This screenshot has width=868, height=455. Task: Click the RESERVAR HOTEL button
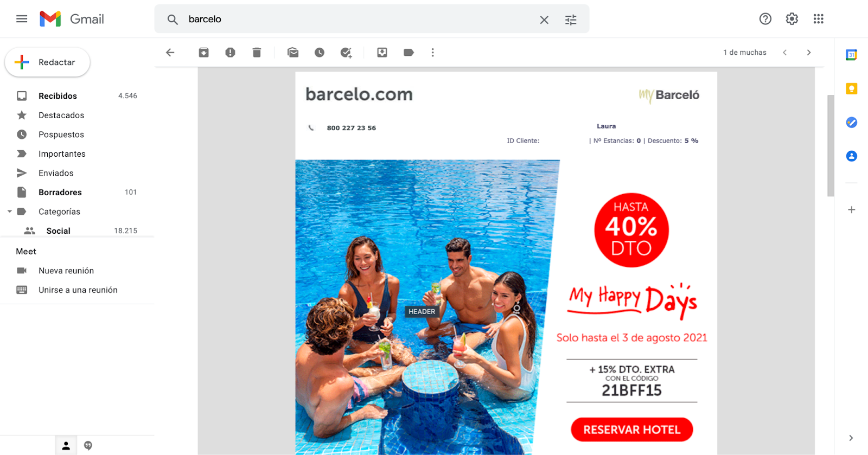(x=632, y=430)
